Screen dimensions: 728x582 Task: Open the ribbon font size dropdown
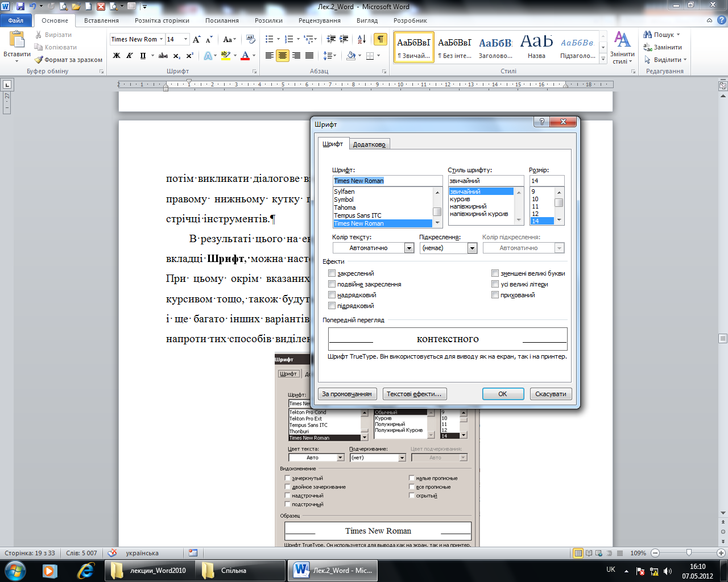click(185, 39)
